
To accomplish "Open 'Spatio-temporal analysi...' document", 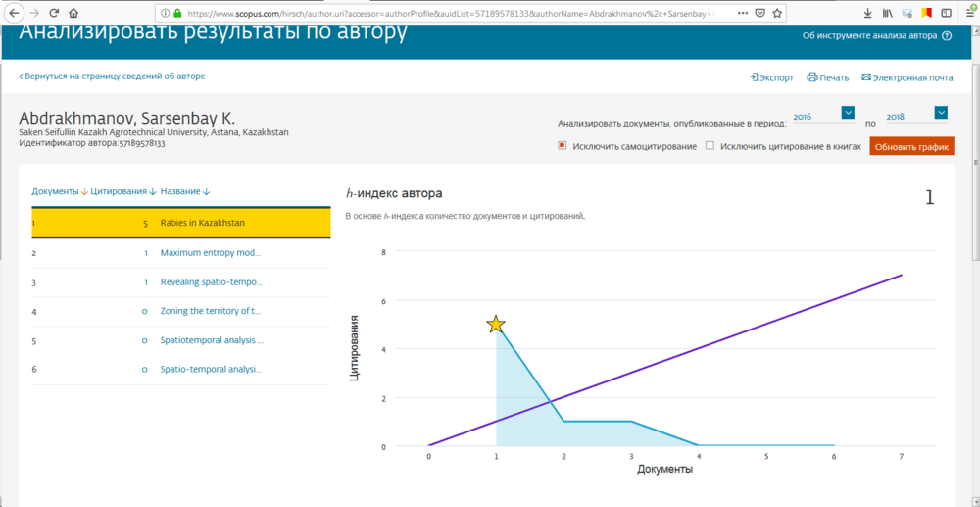I will point(211,370).
